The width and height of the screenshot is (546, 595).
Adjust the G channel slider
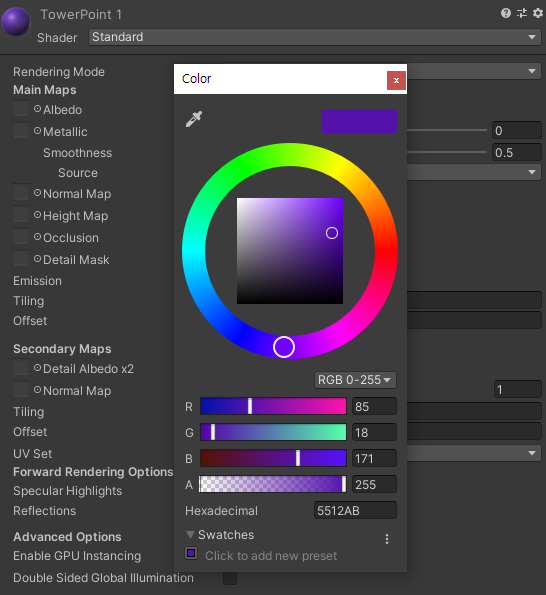tap(273, 432)
